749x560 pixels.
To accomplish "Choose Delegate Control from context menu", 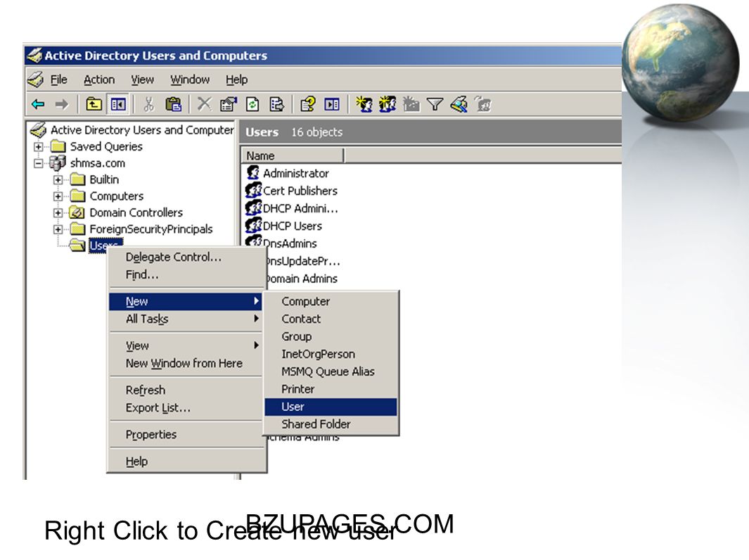I will [x=186, y=257].
